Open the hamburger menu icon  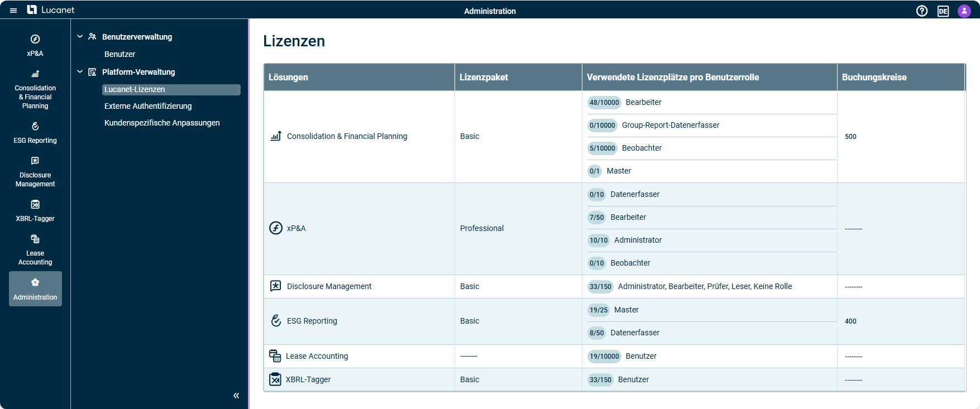[13, 11]
